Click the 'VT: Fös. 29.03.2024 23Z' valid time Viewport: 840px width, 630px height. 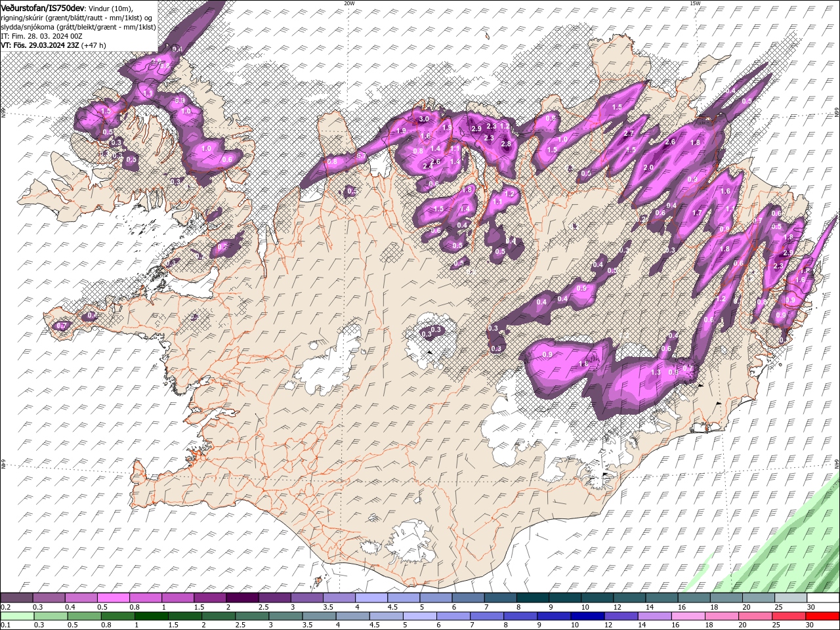40,45
